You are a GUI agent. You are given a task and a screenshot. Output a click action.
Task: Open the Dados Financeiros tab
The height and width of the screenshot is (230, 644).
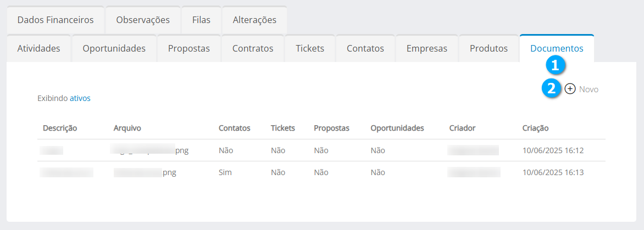point(55,20)
